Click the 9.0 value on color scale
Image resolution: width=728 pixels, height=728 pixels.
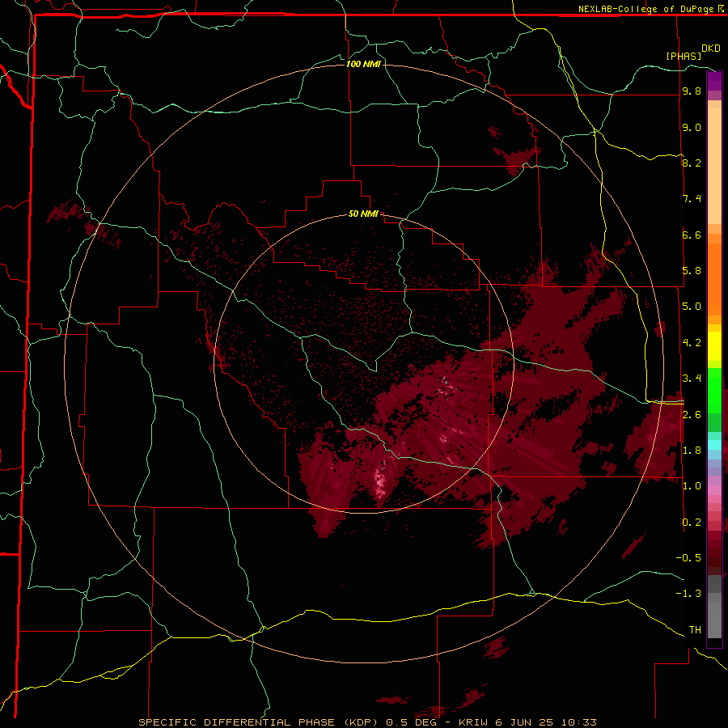[692, 127]
